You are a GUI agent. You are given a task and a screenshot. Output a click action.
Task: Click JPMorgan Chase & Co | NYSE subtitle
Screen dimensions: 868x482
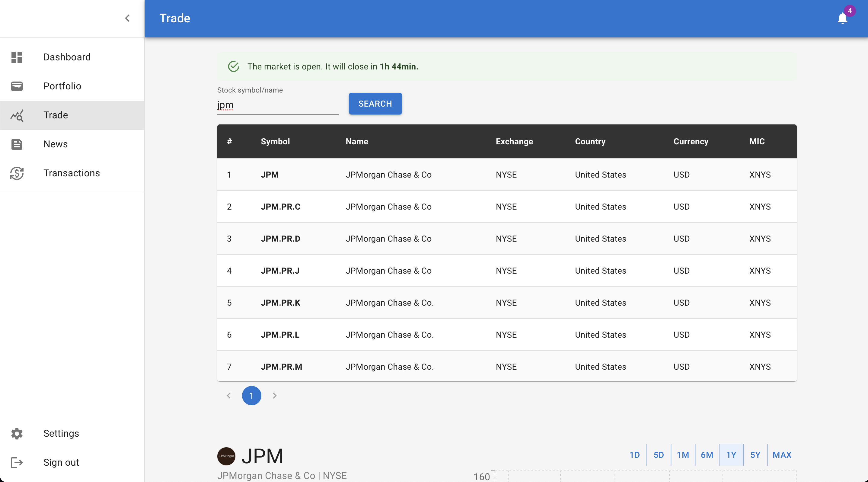tap(282, 476)
